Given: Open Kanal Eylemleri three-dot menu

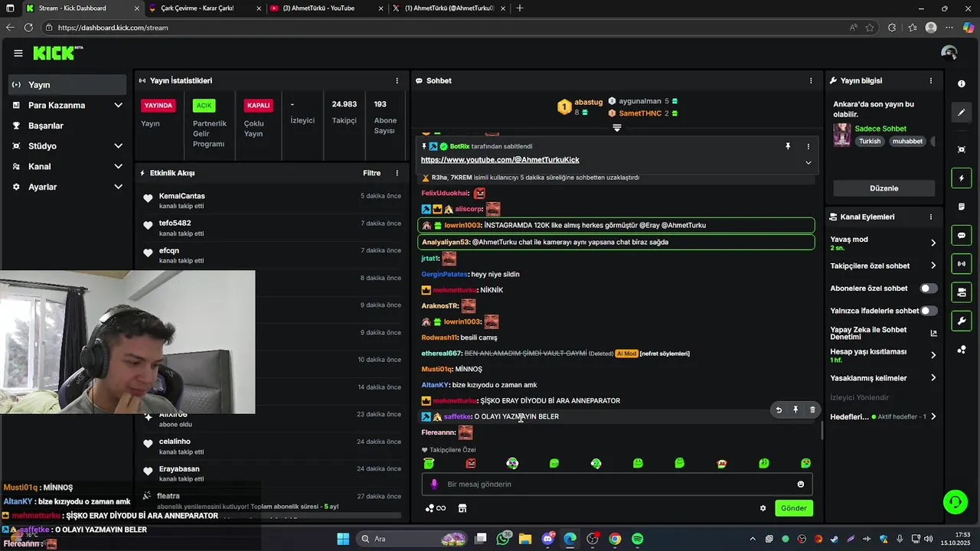Looking at the screenshot, I should pos(931,217).
